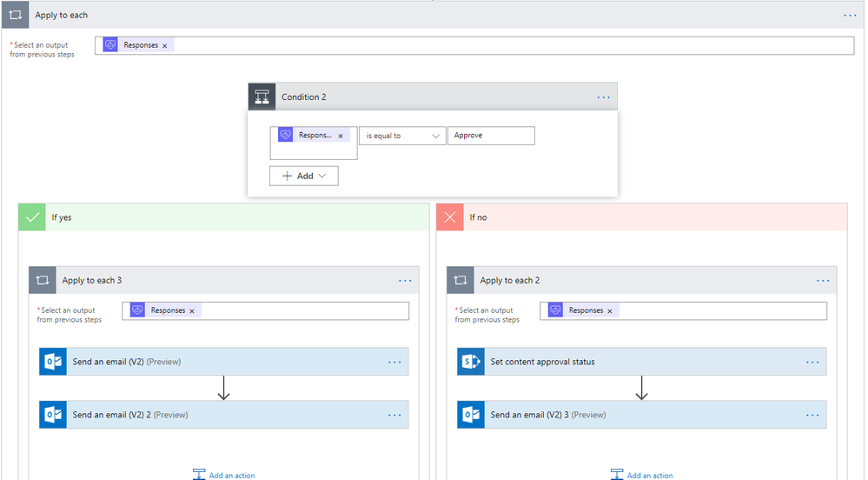Remove Responses token from Apply to each
868x480 pixels.
click(x=164, y=46)
